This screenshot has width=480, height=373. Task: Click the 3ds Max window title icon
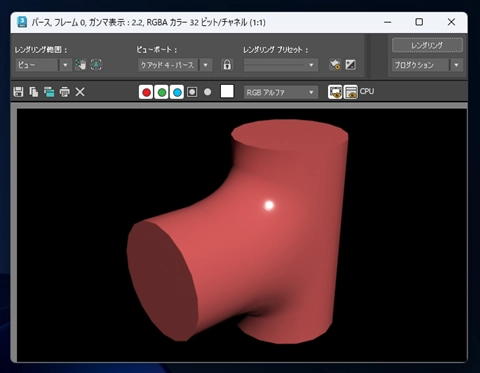point(22,22)
